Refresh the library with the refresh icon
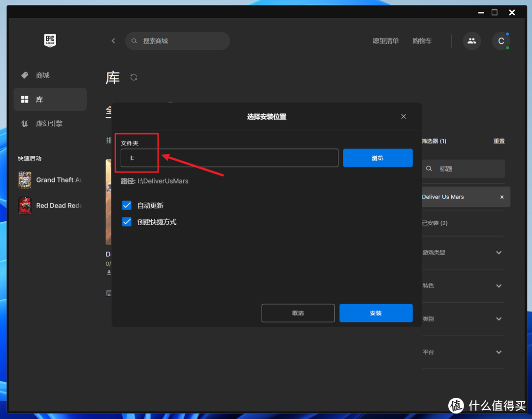Viewport: 532px width, 419px height. coord(133,77)
